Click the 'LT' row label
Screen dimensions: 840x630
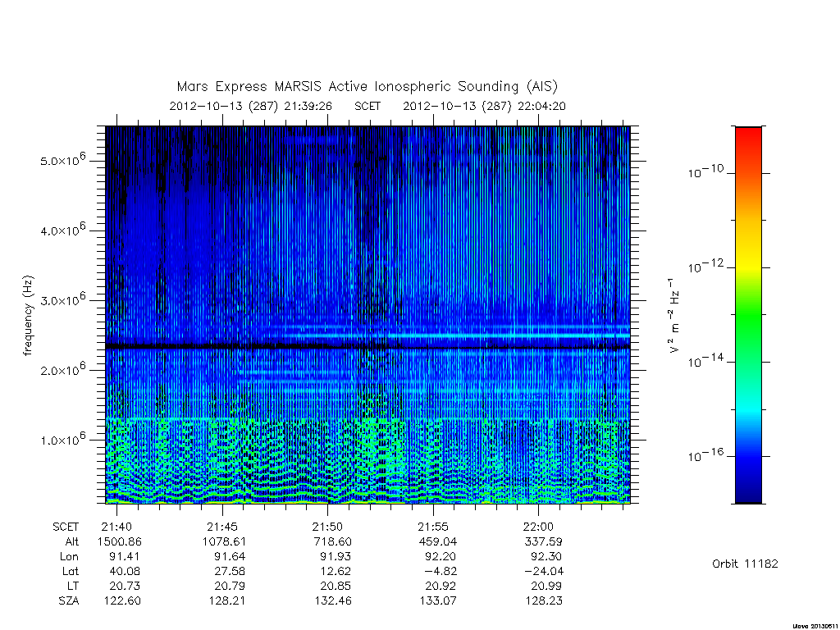coord(73,586)
